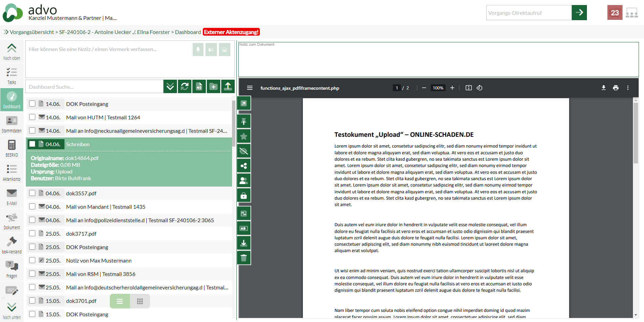Image resolution: width=644 pixels, height=322 pixels.
Task: Rotate the PDF with the rotate icon
Action: (x=479, y=88)
